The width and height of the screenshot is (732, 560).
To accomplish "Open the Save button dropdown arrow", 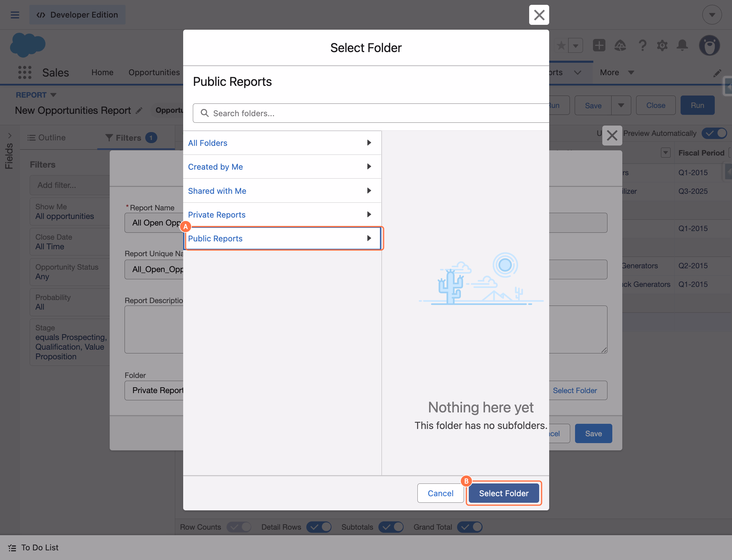I will 621,106.
